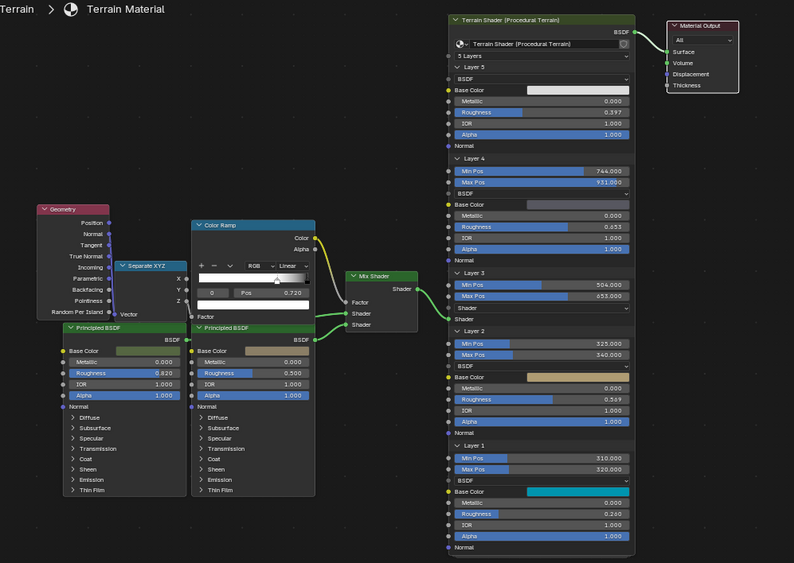Screen dimensions: 794x563
Task: Click the color stop index field showing 0
Action: pyautogui.click(x=213, y=293)
